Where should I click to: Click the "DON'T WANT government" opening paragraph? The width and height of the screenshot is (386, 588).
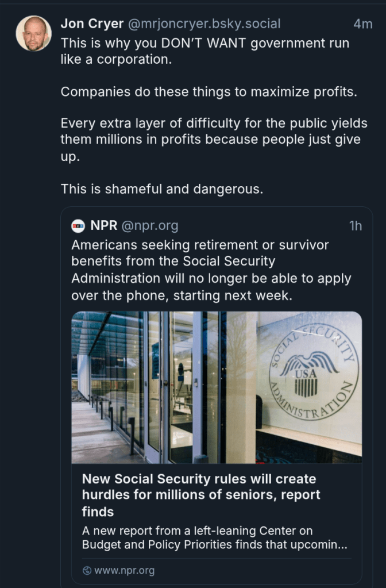coord(204,51)
